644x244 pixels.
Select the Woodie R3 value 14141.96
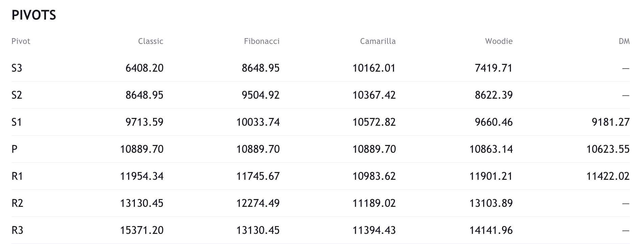[491, 230]
